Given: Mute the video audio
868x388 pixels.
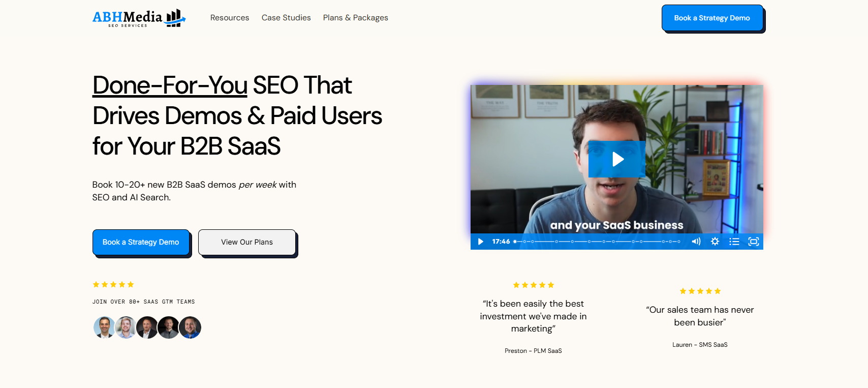Looking at the screenshot, I should [696, 242].
